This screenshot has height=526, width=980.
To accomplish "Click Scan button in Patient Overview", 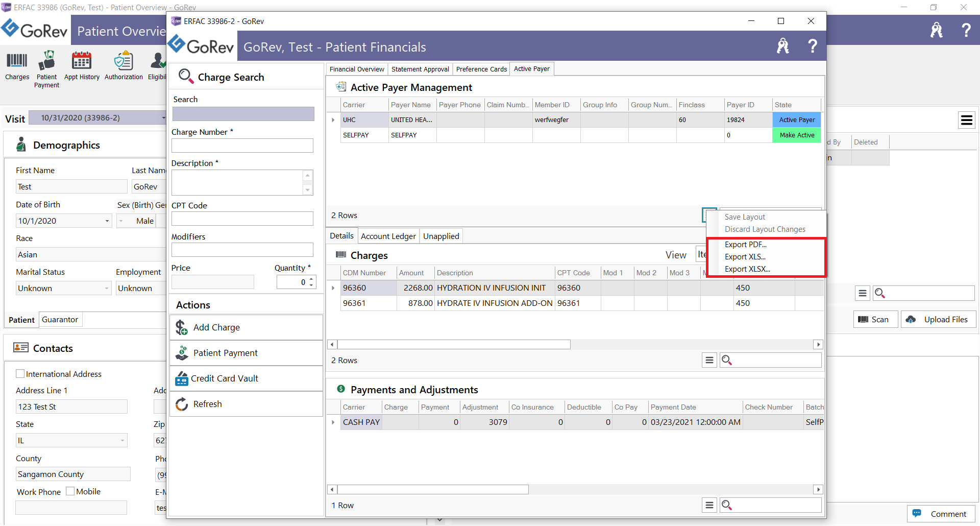I will 875,319.
